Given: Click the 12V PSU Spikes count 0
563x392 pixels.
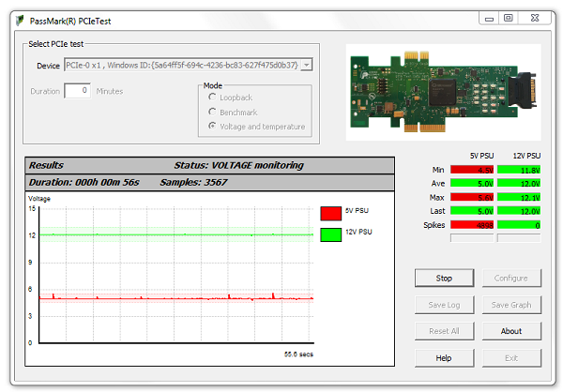Looking at the screenshot, I should (519, 225).
